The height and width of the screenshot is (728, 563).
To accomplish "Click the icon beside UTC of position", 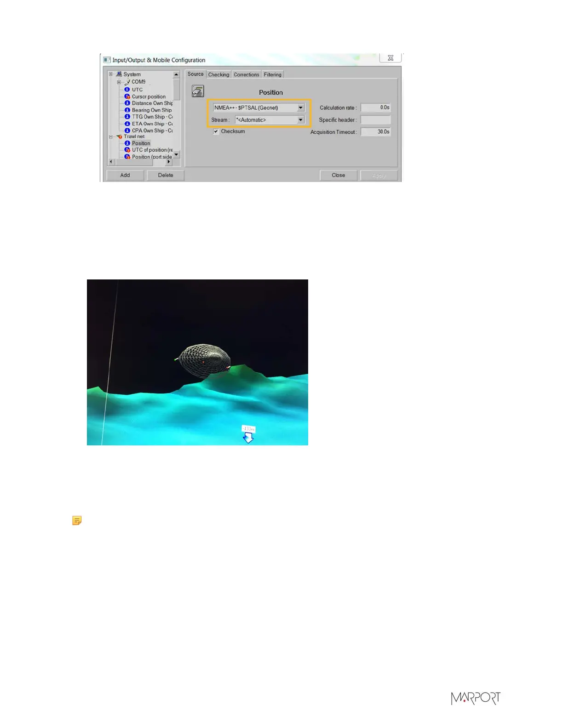I will click(x=127, y=150).
